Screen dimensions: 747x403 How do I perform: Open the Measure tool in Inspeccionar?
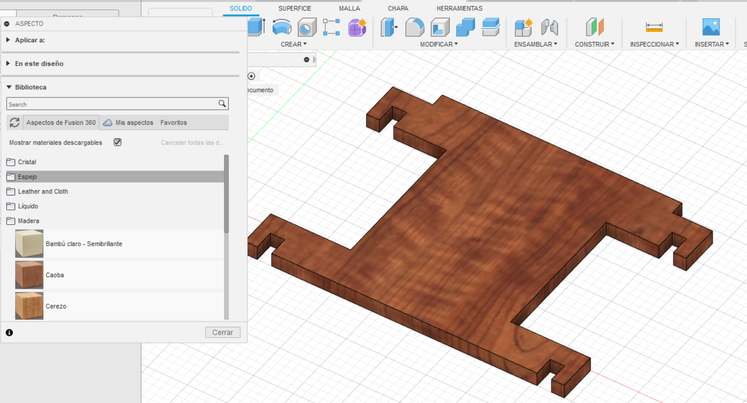[654, 27]
